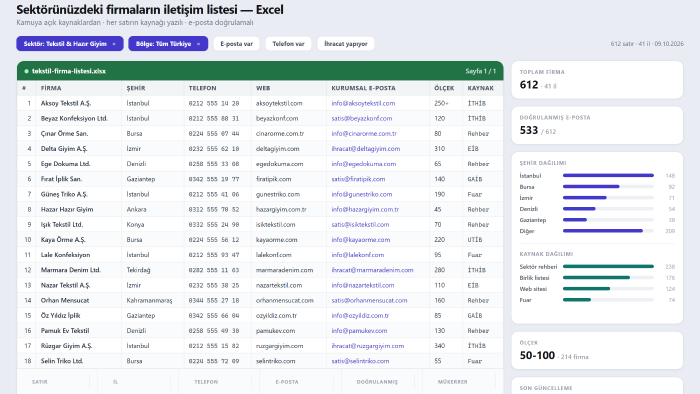
Task: Open the Ölçek 50-100 card
Action: click(x=597, y=350)
